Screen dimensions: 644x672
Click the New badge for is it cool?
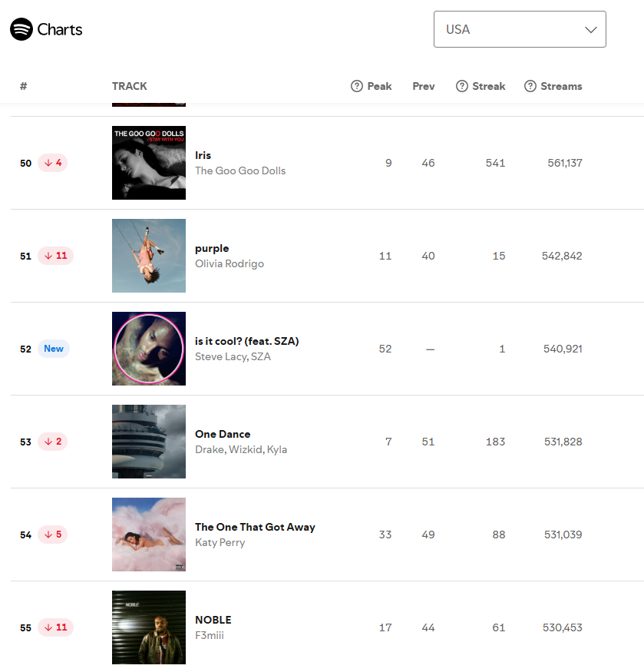[54, 349]
